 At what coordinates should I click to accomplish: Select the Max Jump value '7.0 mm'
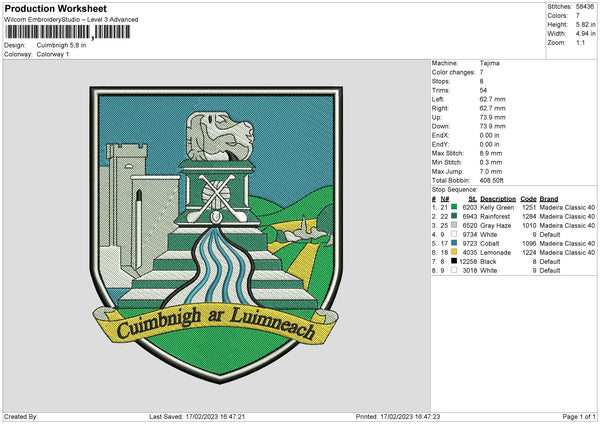point(491,171)
